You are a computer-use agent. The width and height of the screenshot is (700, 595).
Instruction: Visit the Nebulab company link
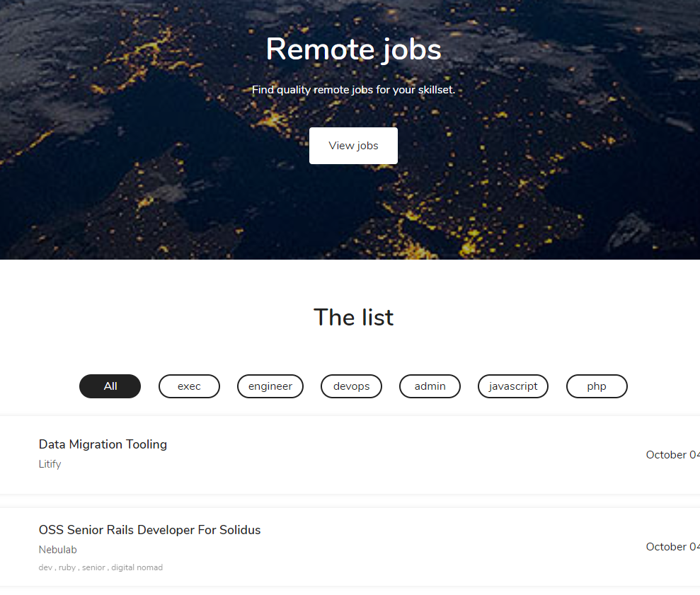pos(57,549)
